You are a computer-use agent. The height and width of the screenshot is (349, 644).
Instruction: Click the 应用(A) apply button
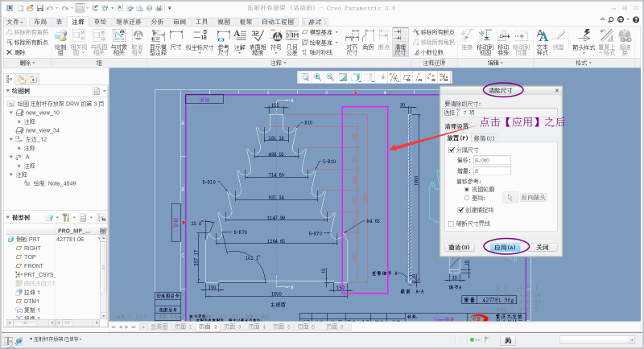point(505,248)
